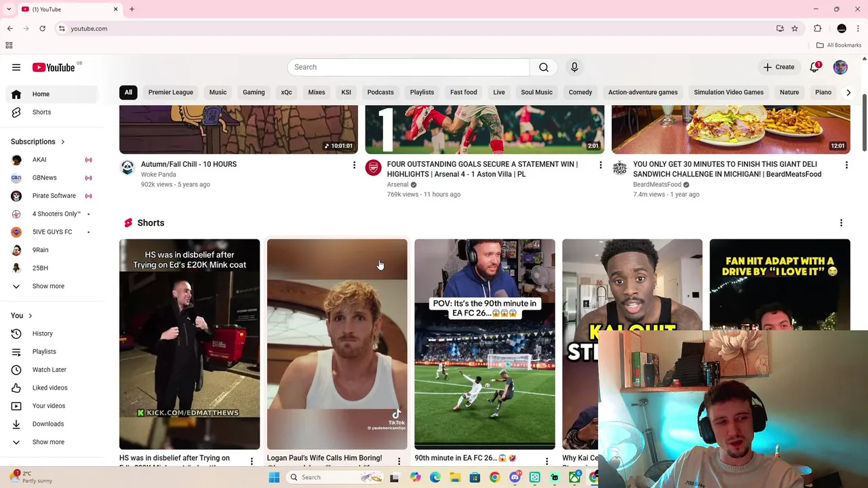Open Subscriptions section
Screen dimensions: 868x488
(x=38, y=142)
